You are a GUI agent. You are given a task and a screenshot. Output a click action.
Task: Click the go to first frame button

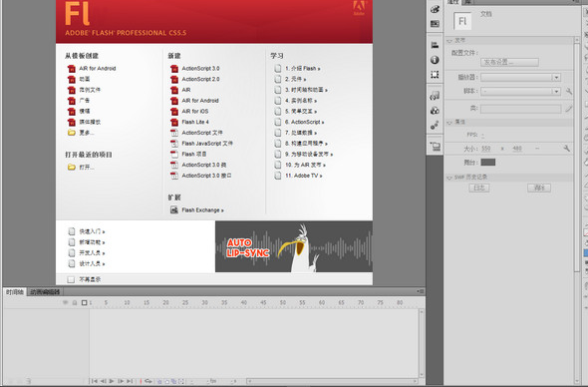pos(94,381)
